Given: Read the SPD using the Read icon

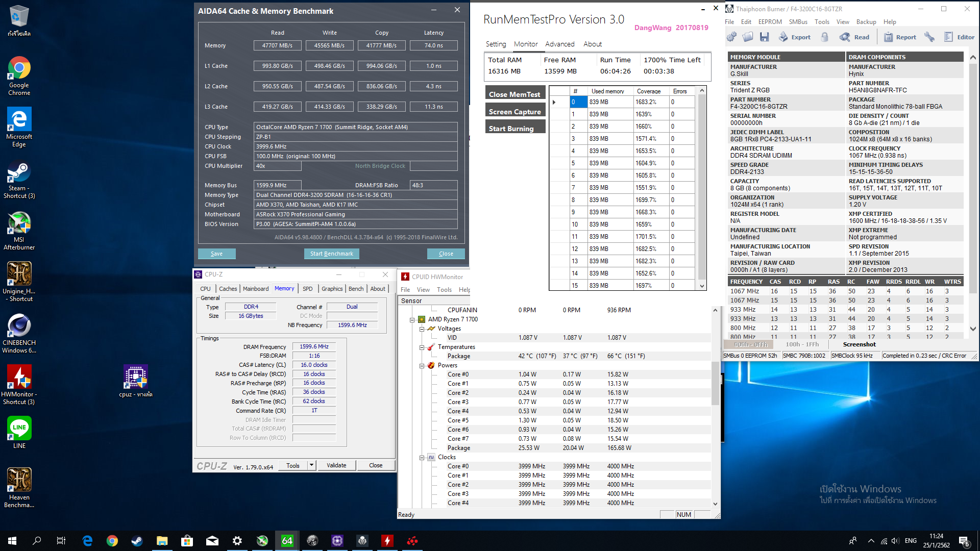Looking at the screenshot, I should tap(854, 37).
